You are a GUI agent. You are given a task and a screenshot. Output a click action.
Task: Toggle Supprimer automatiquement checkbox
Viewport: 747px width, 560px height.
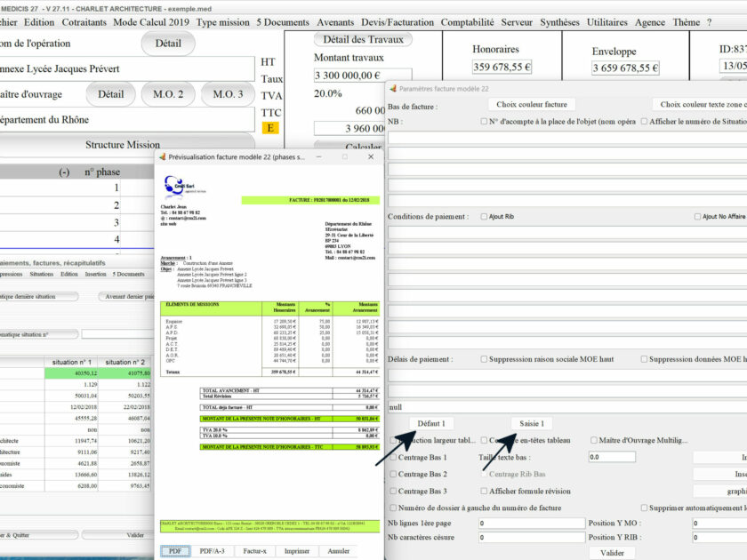(644, 508)
